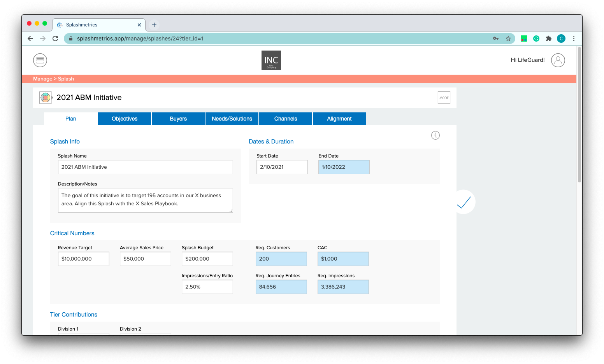
Task: Click the Start Date field
Action: 282,167
